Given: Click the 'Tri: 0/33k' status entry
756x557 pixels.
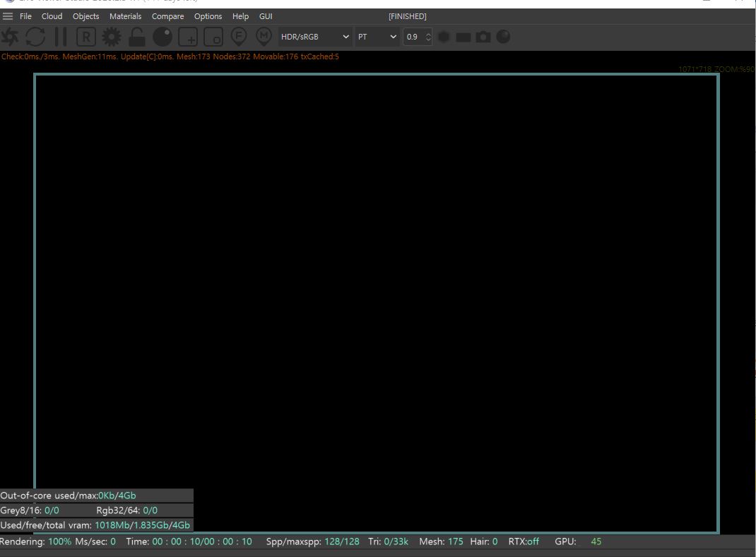Looking at the screenshot, I should pos(388,541).
